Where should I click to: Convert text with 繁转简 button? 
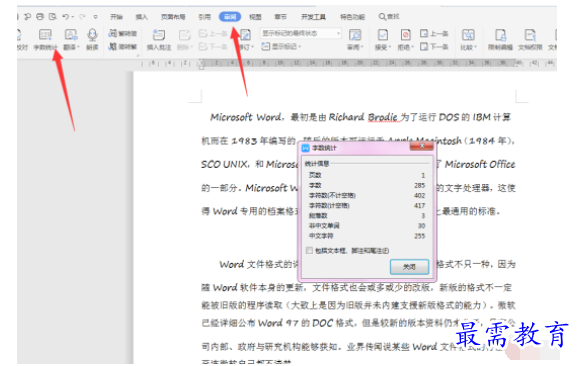coord(123,33)
